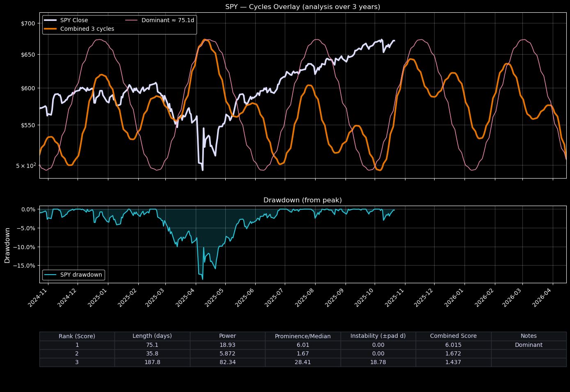Select the 'SPY drawdown' legend label
Image resolution: width=570 pixels, height=392 pixels.
[81, 275]
